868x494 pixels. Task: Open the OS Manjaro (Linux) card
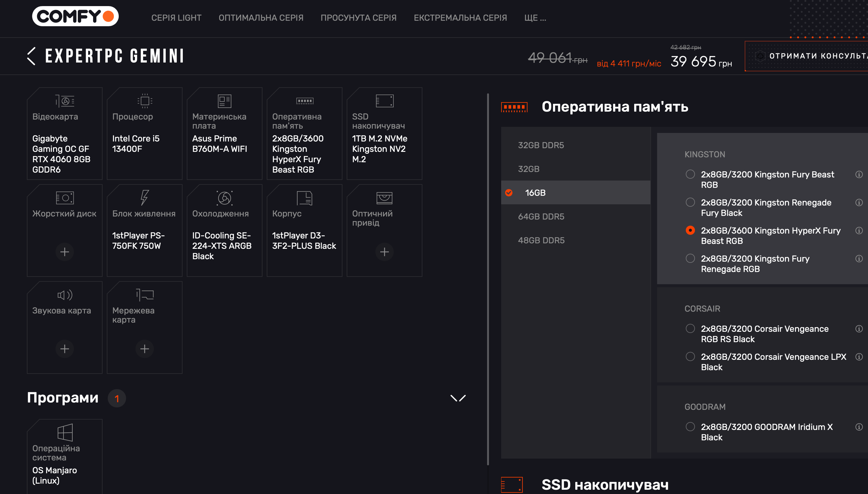point(64,456)
